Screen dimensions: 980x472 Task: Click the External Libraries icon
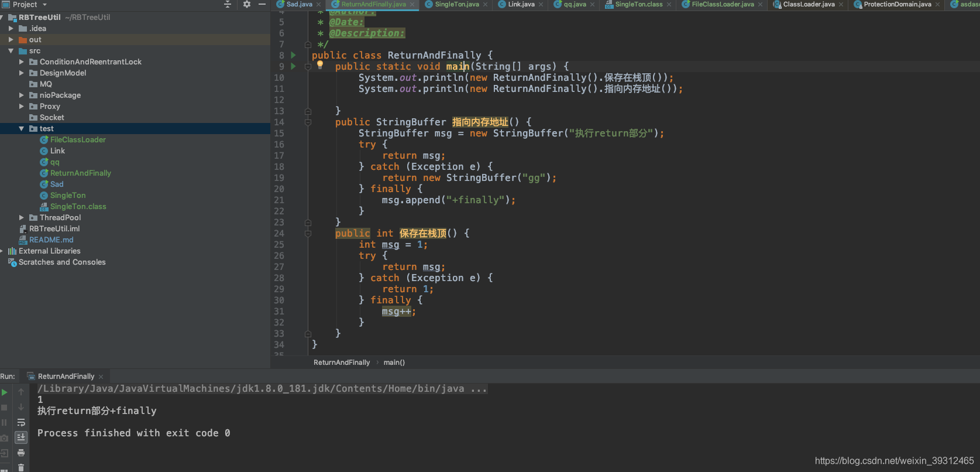pos(12,251)
